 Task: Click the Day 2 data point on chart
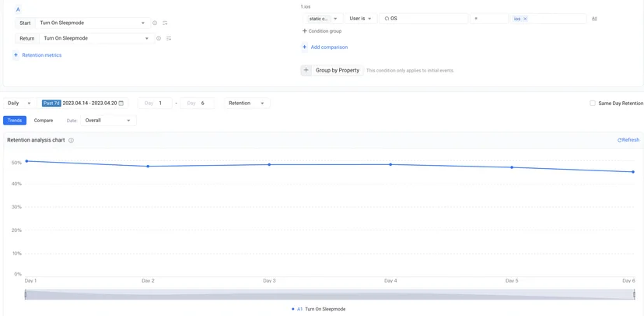[148, 167]
